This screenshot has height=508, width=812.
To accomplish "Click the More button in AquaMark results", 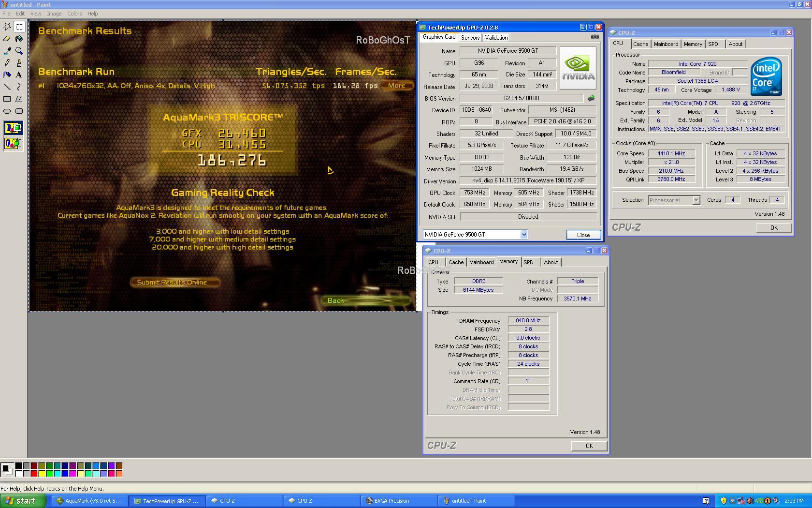I will pos(397,86).
